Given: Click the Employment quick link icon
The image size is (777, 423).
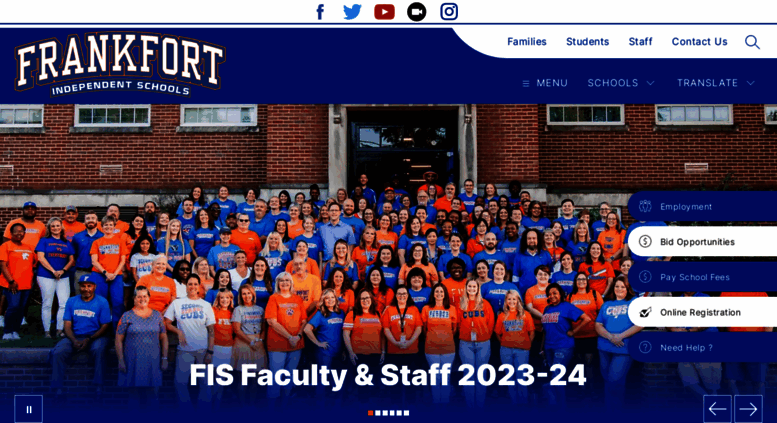Looking at the screenshot, I should [645, 206].
